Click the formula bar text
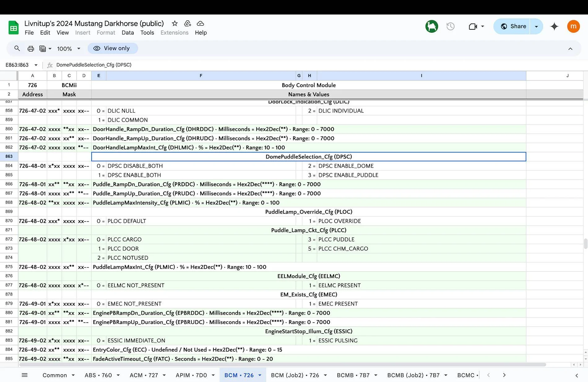The height and width of the screenshot is (382, 588). click(94, 65)
